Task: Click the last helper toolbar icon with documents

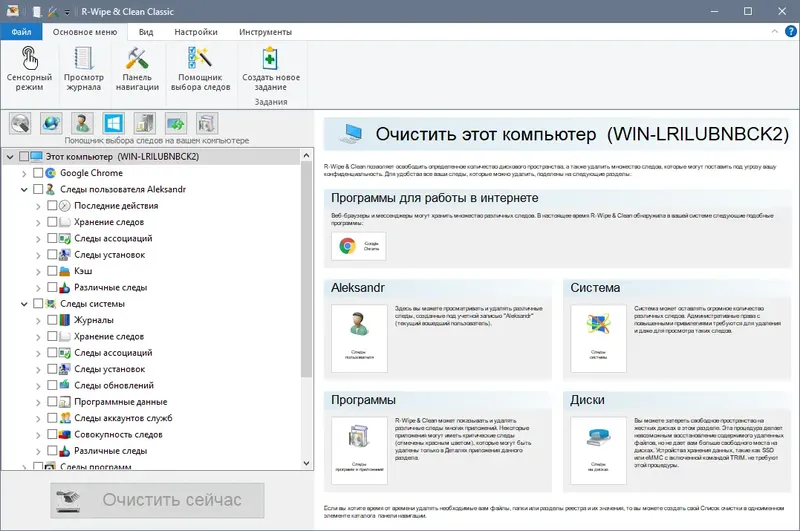Action: click(207, 123)
